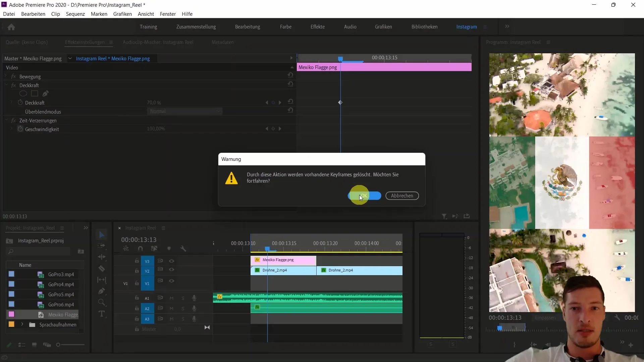This screenshot has height=362, width=644.
Task: Confirm the warning with OK
Action: click(365, 196)
